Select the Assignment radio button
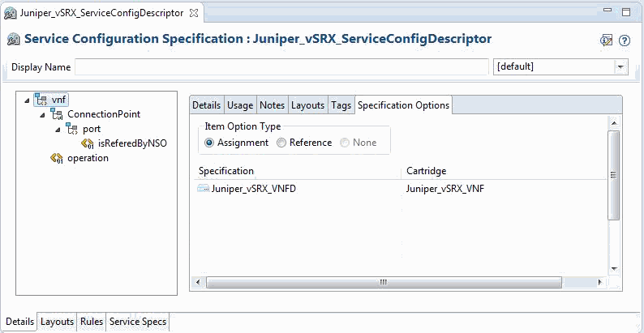Image resolution: width=644 pixels, height=333 pixels. point(209,143)
